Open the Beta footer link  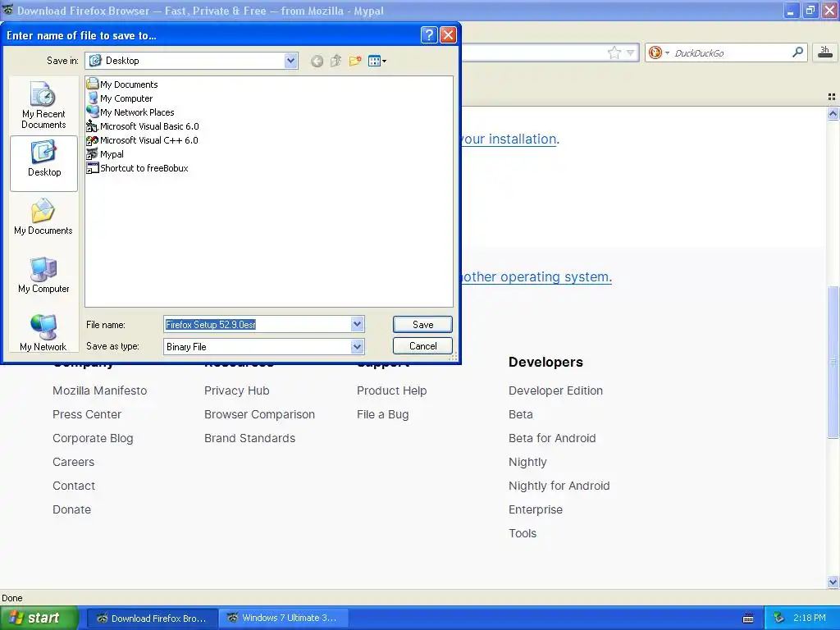(521, 414)
